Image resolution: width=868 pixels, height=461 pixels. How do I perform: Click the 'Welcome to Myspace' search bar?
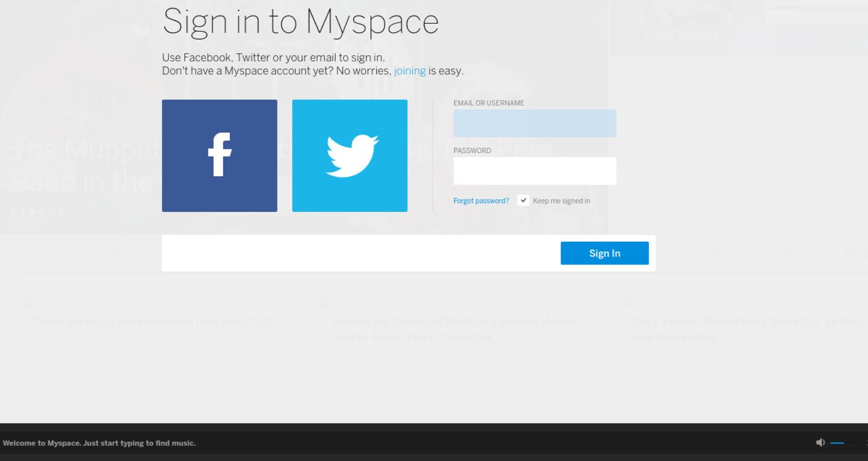click(x=99, y=443)
